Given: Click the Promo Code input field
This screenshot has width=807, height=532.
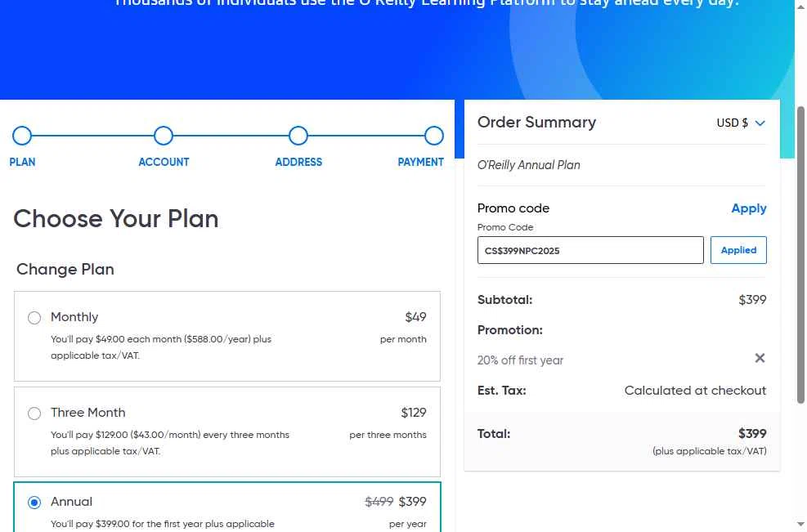Looking at the screenshot, I should (590, 251).
